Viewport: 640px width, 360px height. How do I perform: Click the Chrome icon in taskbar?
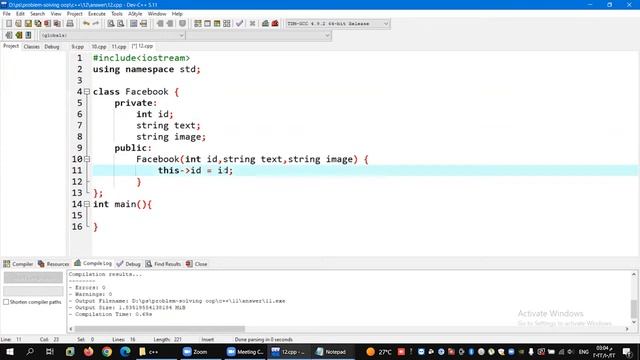(107, 351)
